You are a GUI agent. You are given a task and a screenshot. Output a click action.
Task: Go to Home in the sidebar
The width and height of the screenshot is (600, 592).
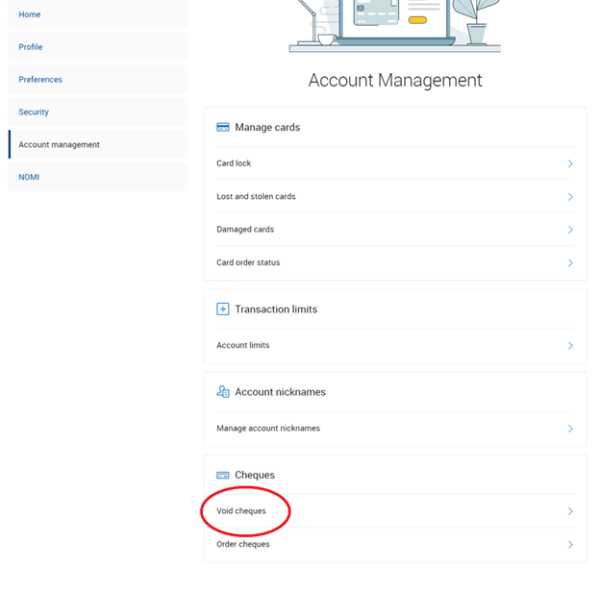click(x=30, y=14)
